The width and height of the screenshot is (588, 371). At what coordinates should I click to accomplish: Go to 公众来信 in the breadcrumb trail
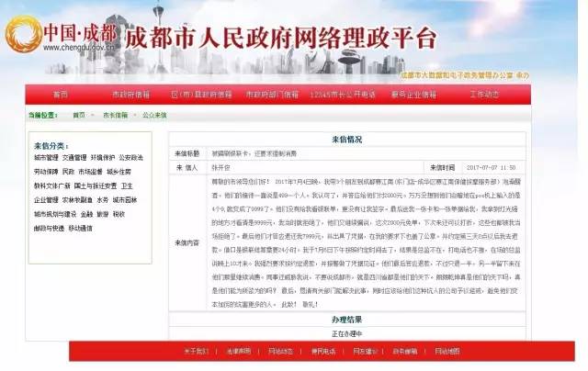coord(154,116)
